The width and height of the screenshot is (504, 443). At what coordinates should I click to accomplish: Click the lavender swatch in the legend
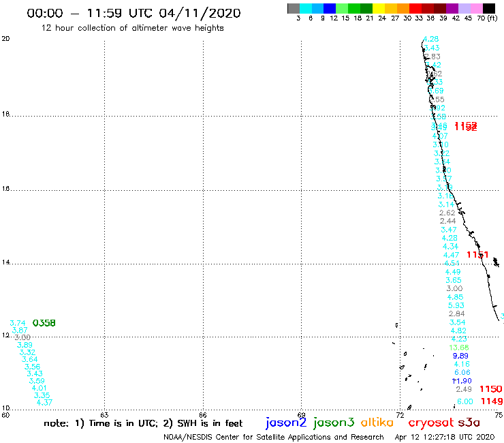coord(464,8)
